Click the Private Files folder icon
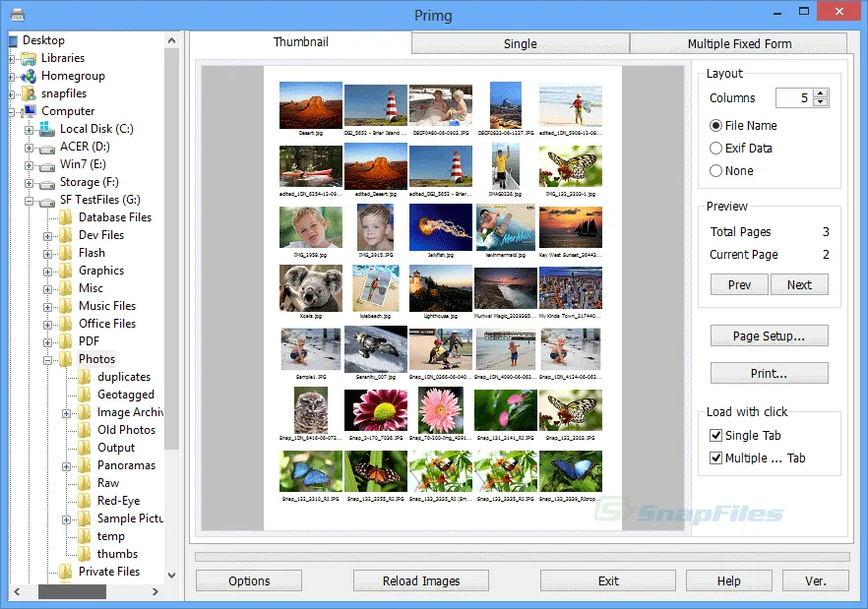 (66, 572)
